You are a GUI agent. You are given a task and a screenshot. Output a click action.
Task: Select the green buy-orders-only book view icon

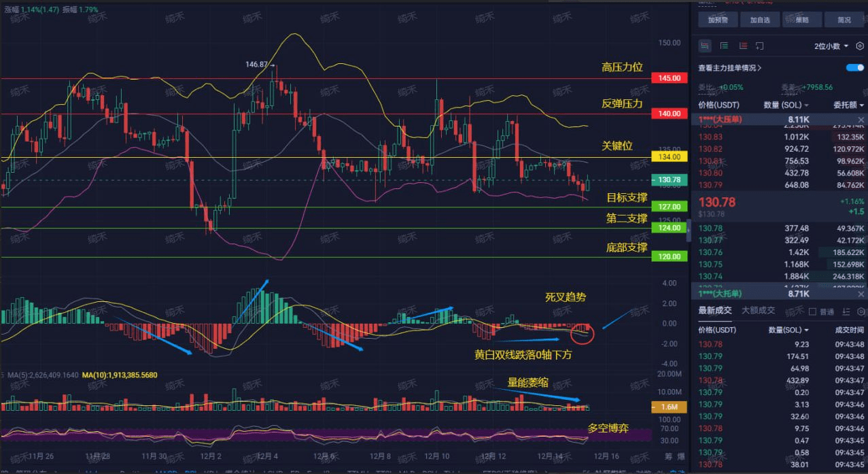coord(724,46)
